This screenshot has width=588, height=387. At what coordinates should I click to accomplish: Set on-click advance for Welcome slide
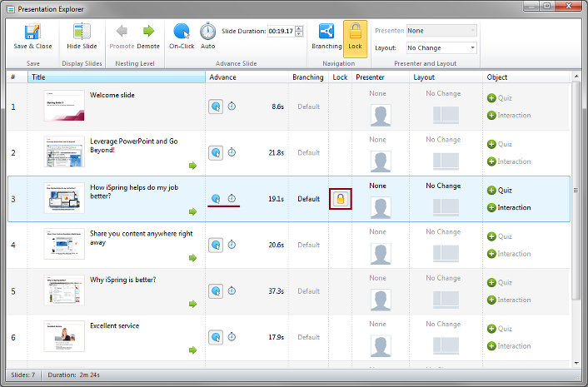click(216, 107)
